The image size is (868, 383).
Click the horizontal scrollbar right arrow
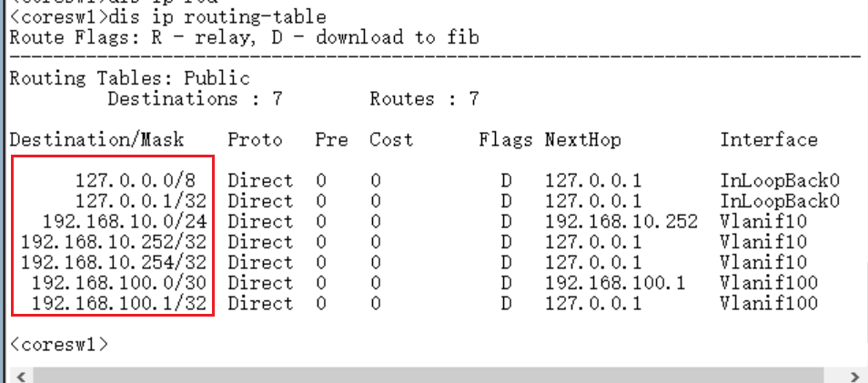click(853, 376)
